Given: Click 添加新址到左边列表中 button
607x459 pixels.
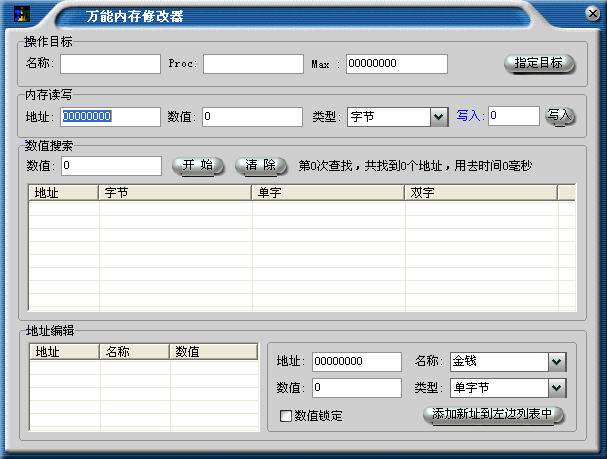Looking at the screenshot, I should (494, 414).
